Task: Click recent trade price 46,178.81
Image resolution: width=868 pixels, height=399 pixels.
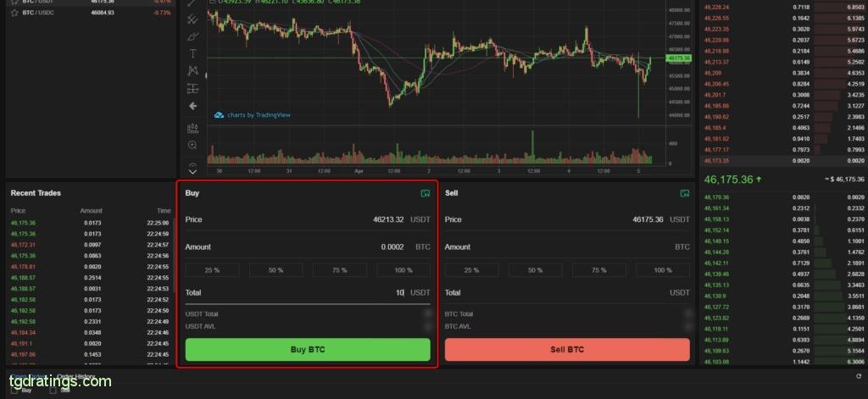Action: tap(23, 267)
